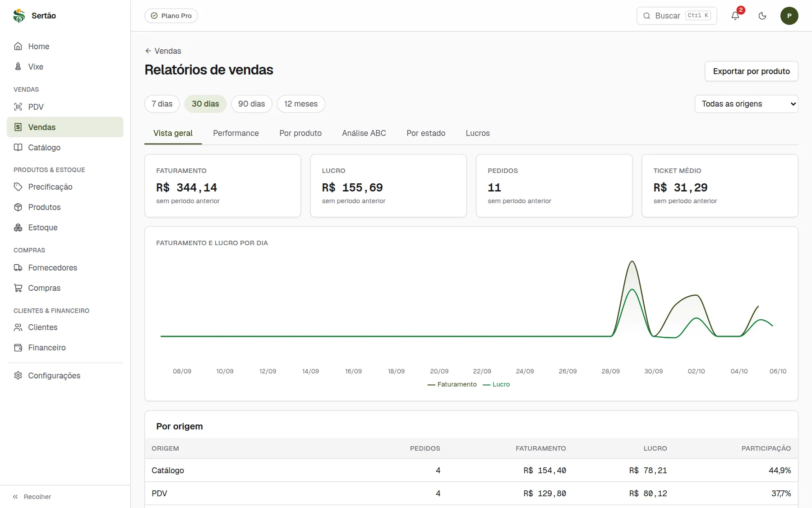This screenshot has width=812, height=508.
Task: Select the 30 dias period filter
Action: tap(205, 104)
